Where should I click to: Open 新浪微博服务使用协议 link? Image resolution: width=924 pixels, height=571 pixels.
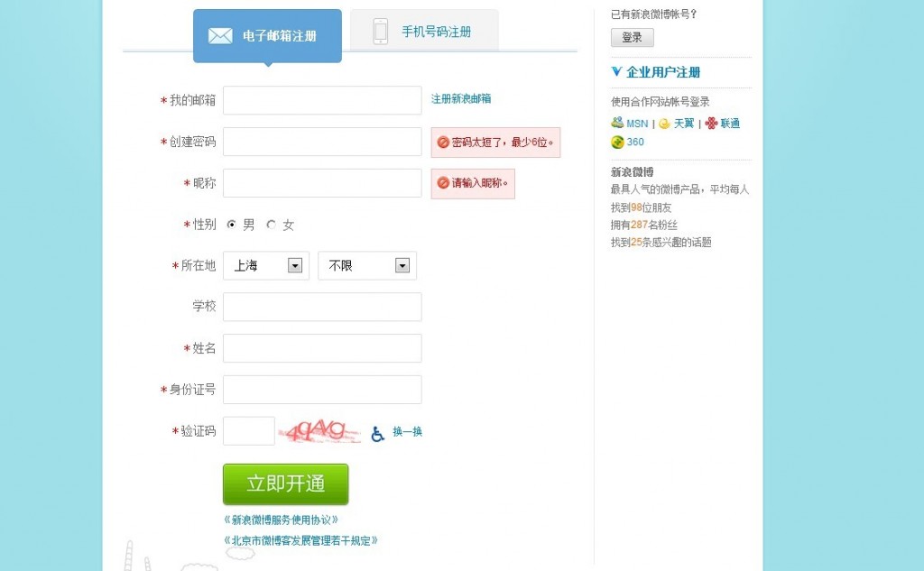pos(282,520)
